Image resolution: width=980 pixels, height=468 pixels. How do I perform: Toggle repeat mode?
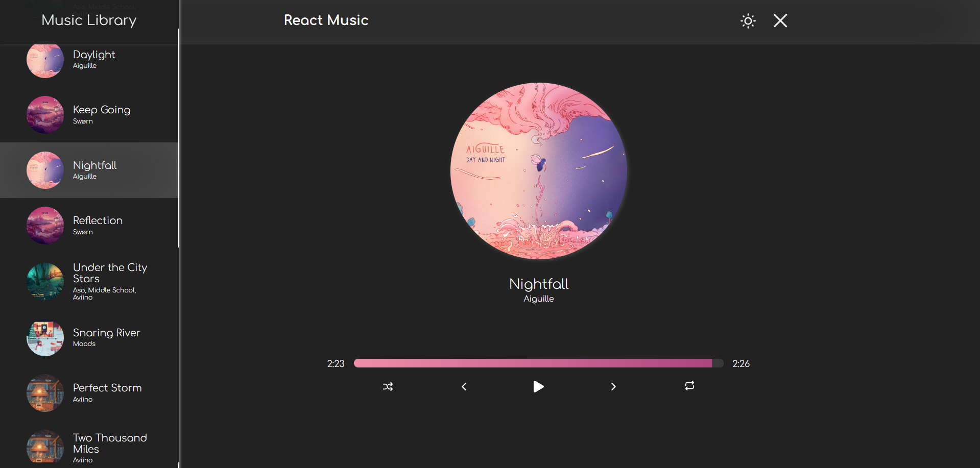pyautogui.click(x=689, y=386)
